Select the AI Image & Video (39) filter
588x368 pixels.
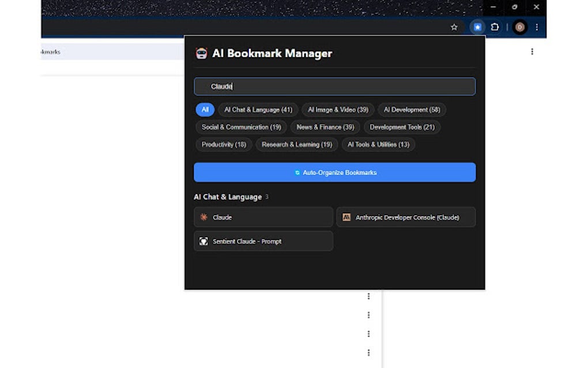[x=338, y=110]
